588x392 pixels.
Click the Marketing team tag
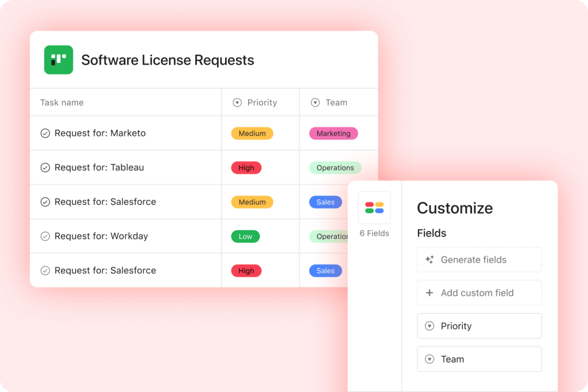pyautogui.click(x=334, y=133)
